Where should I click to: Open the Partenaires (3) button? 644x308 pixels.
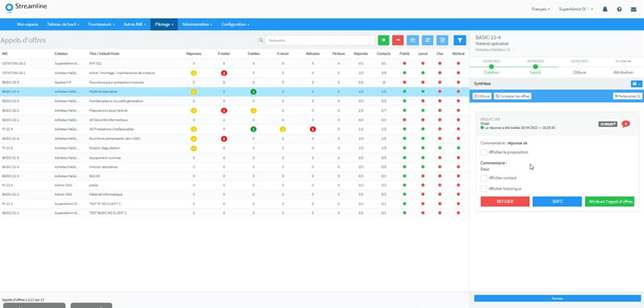(627, 96)
